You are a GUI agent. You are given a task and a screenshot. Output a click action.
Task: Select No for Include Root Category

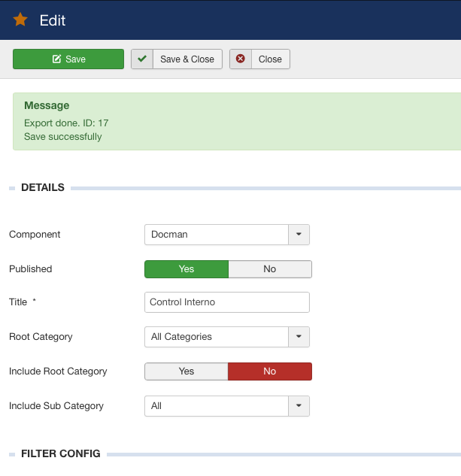click(269, 371)
